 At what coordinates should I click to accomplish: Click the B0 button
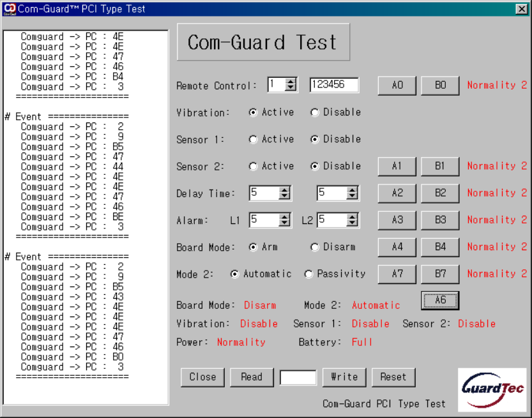[440, 85]
